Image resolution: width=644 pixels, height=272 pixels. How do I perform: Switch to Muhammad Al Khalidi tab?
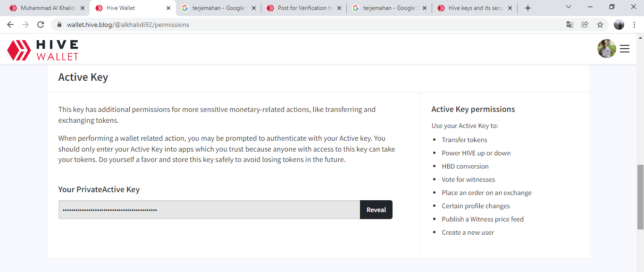coord(46,8)
